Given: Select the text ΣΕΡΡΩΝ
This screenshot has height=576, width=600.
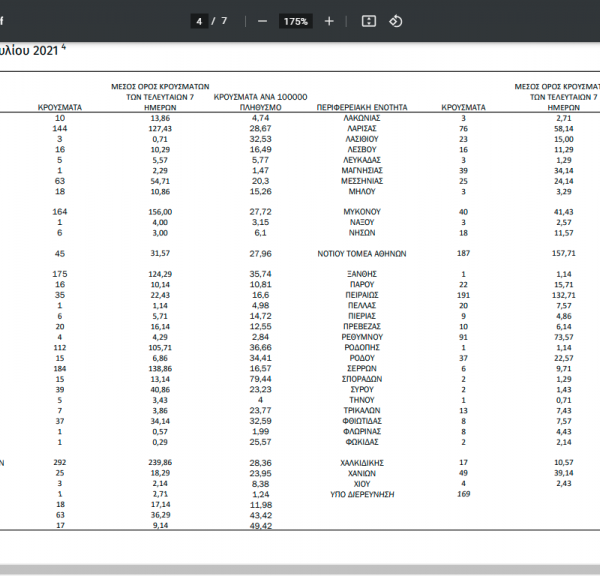Looking at the screenshot, I should point(362,369).
